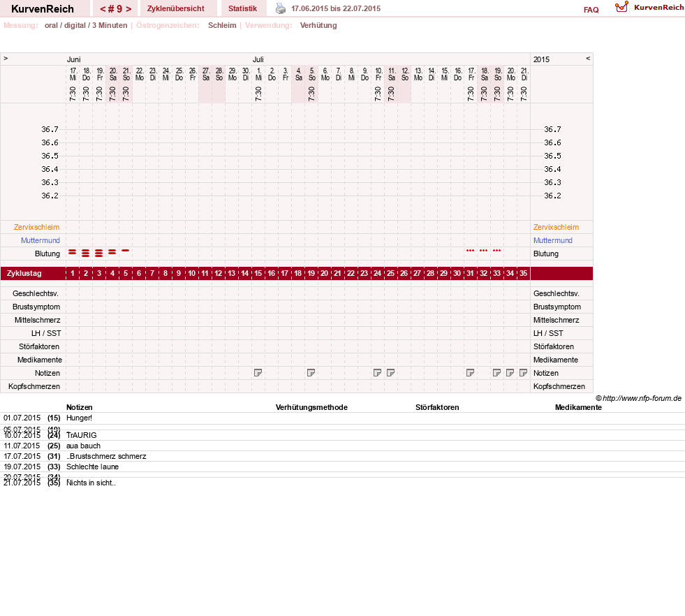This screenshot has height=616, width=685.
Task: Click spotting dots on cycle day 32
Action: (x=484, y=250)
